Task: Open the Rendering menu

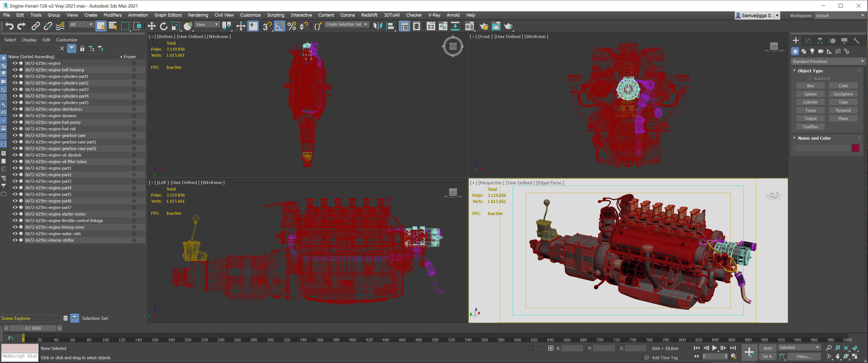Action: click(x=198, y=15)
